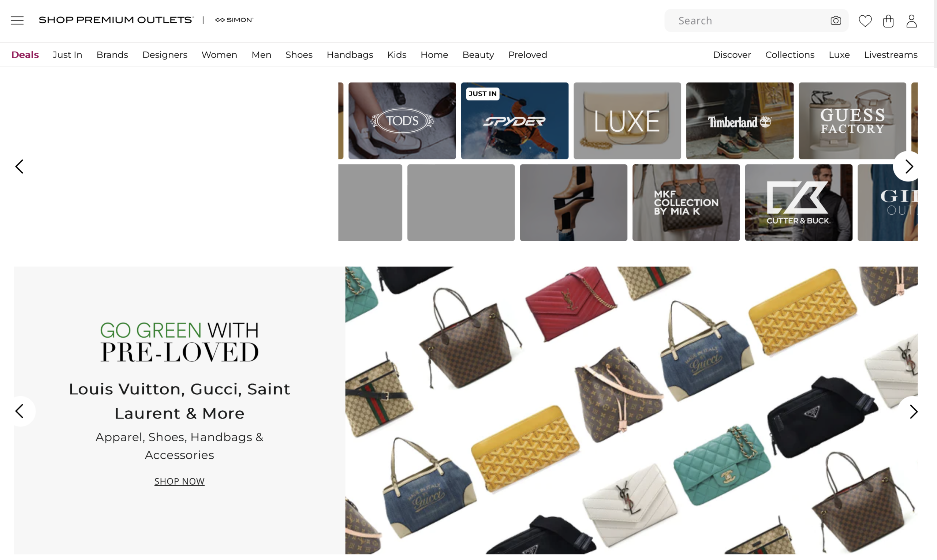Click the camera visual search icon

pyautogui.click(x=836, y=20)
